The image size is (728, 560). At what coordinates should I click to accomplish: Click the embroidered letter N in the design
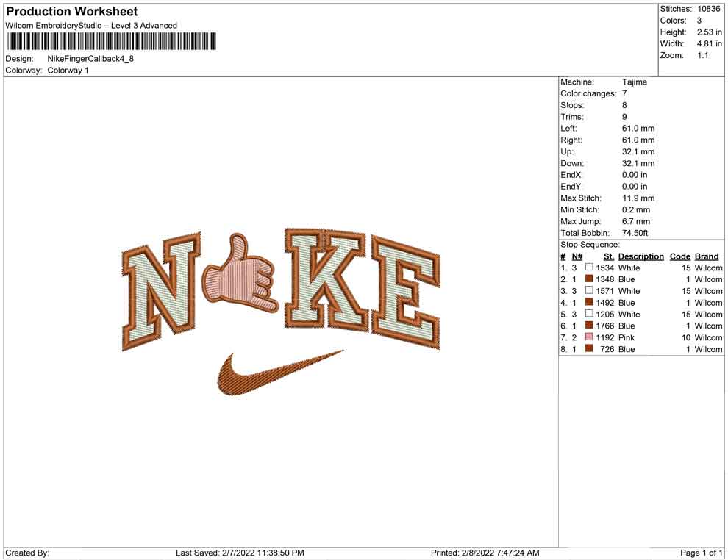tap(162, 291)
